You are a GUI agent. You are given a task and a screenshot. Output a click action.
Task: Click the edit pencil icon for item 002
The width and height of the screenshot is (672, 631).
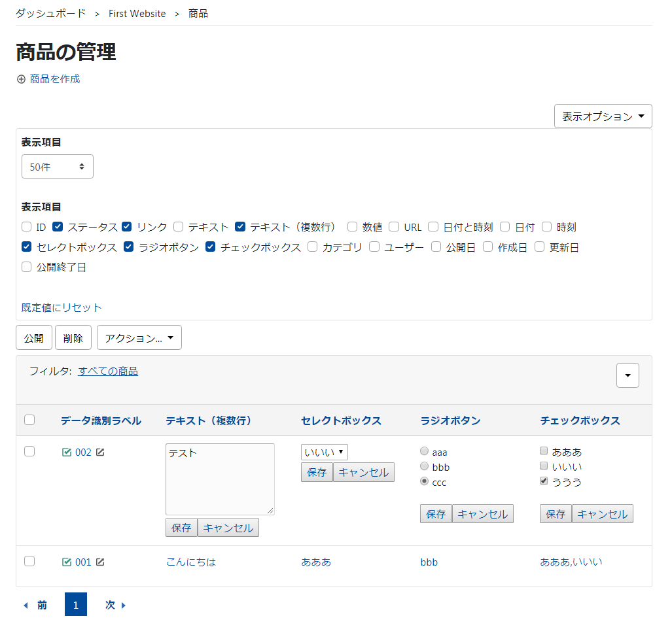coord(100,452)
